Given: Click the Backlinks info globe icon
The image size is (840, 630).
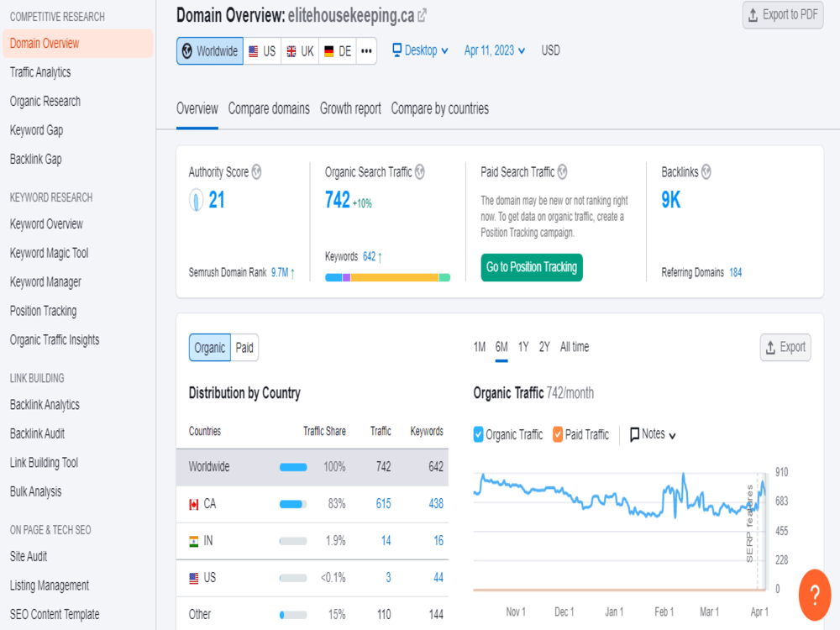Looking at the screenshot, I should (706, 172).
